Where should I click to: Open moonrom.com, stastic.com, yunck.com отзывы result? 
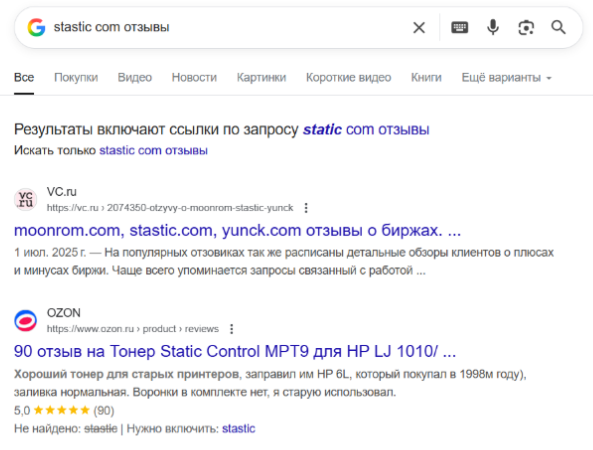[x=238, y=230]
